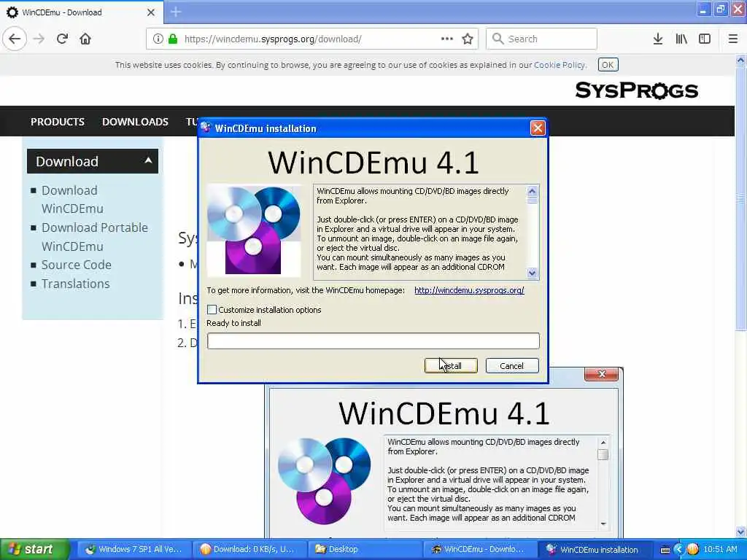Image resolution: width=747 pixels, height=560 pixels.
Task: Click the Firefox forward arrow button
Action: pos(39,39)
